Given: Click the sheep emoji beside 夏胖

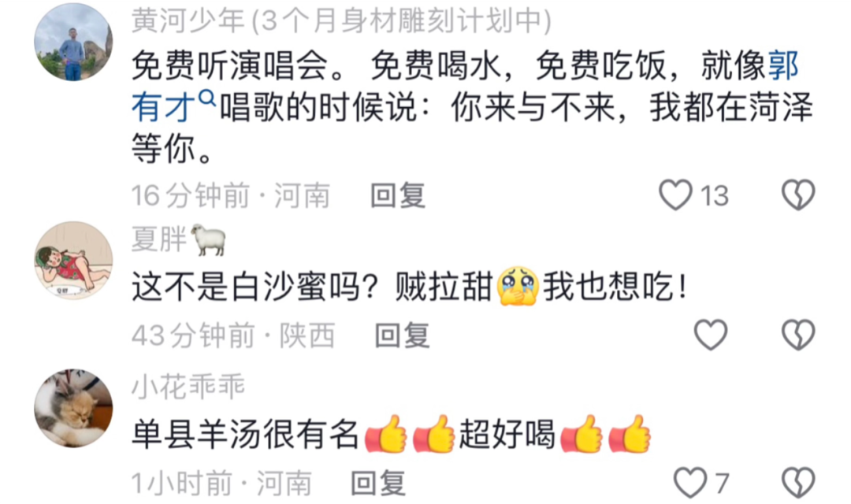Looking at the screenshot, I should pyautogui.click(x=208, y=239).
